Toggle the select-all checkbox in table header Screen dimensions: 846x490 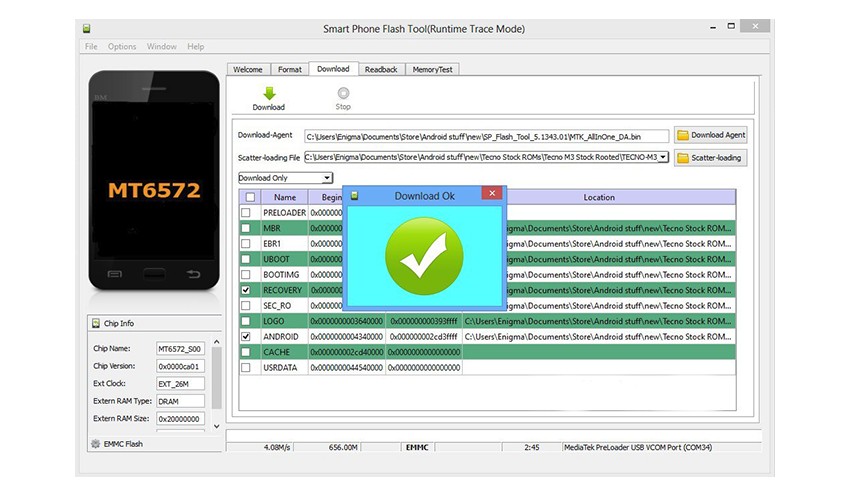250,197
